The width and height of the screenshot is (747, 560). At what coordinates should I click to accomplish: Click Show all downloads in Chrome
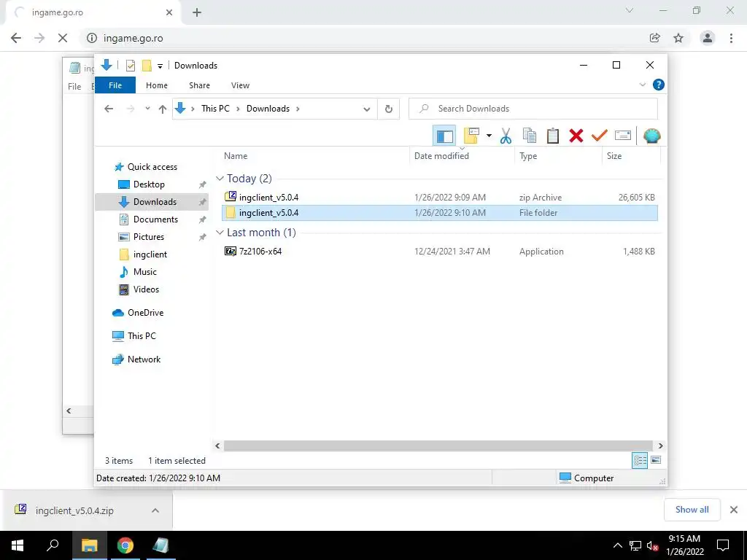click(692, 510)
